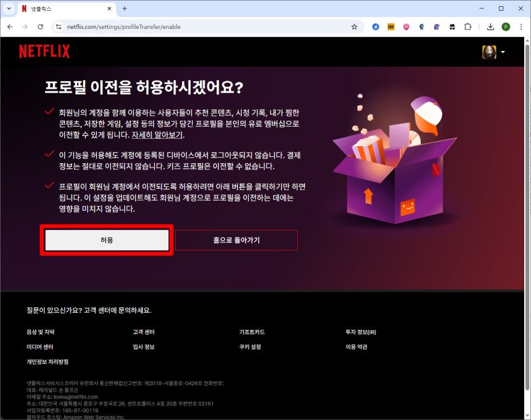
Task: Open the 자세히 알아보기 link
Action: [157, 135]
